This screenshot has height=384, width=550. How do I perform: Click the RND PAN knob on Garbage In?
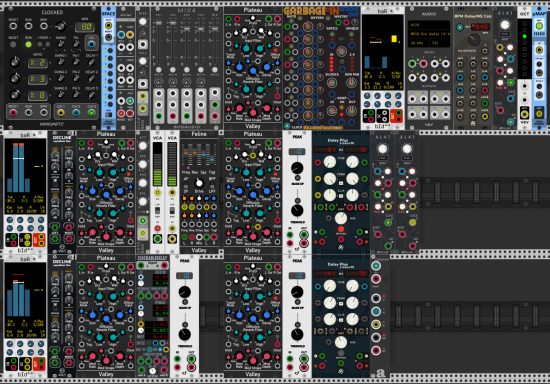point(351,83)
